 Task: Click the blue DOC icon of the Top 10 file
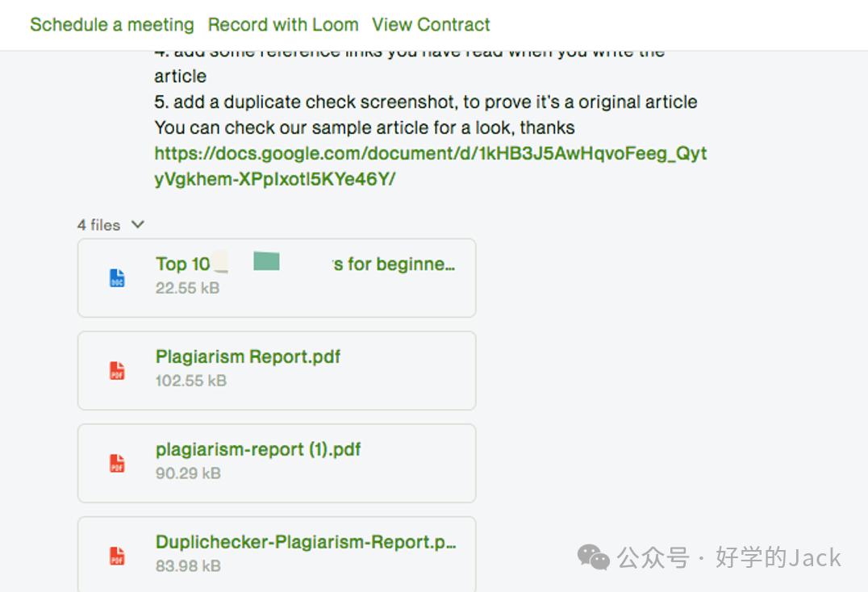tap(118, 278)
